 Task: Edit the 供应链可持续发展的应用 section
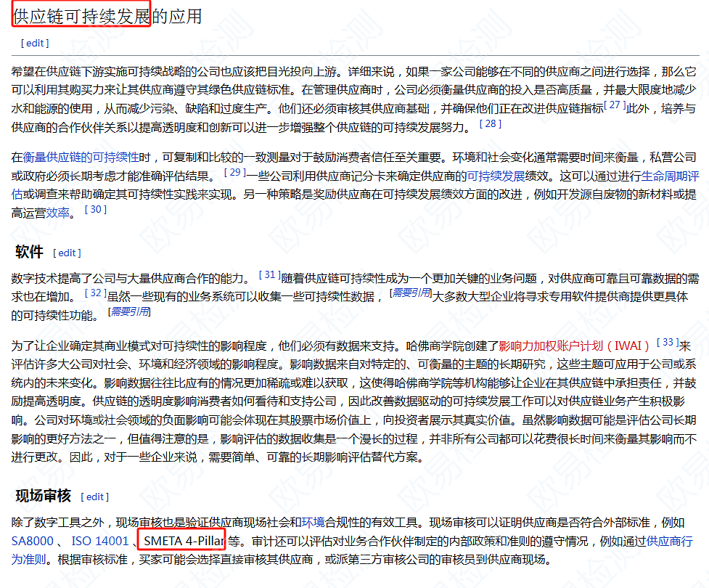pos(35,43)
